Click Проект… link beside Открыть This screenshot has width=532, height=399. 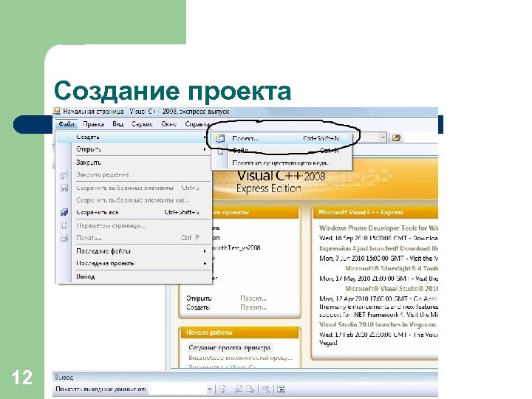point(253,299)
